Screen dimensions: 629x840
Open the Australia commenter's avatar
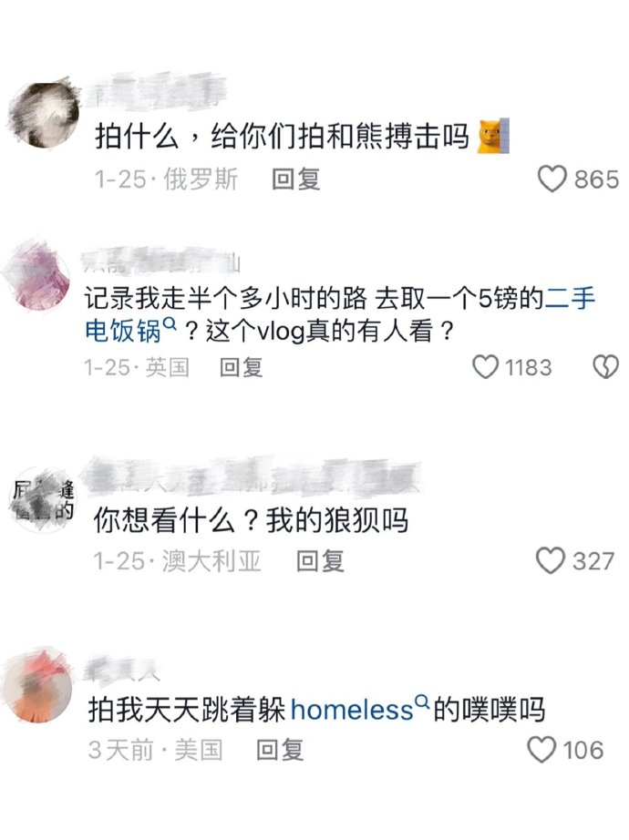coord(43,500)
